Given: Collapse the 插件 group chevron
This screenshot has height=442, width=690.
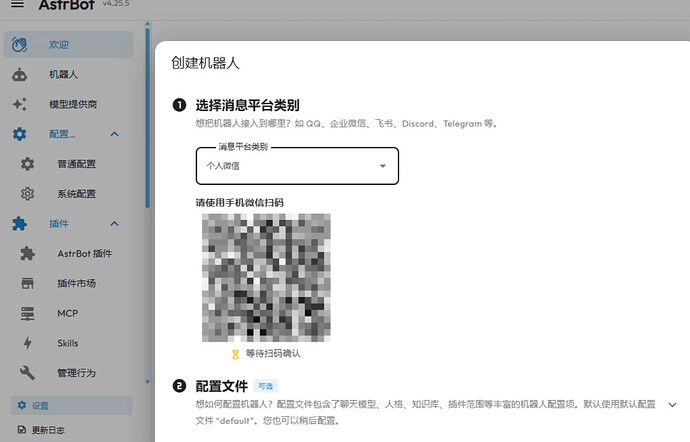Looking at the screenshot, I should [114, 224].
